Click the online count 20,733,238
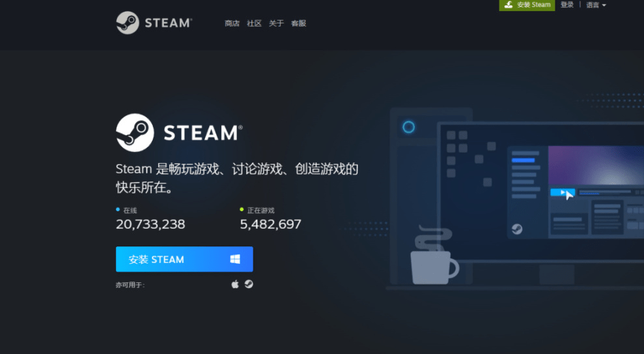 [x=150, y=224]
